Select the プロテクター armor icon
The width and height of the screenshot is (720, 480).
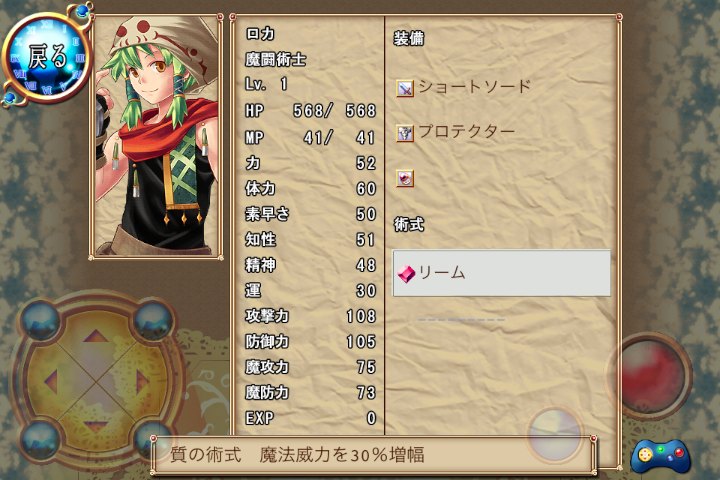(x=405, y=133)
